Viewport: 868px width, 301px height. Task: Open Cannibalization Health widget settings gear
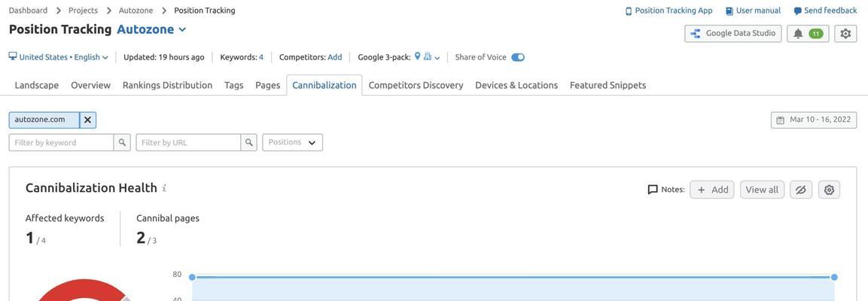829,190
